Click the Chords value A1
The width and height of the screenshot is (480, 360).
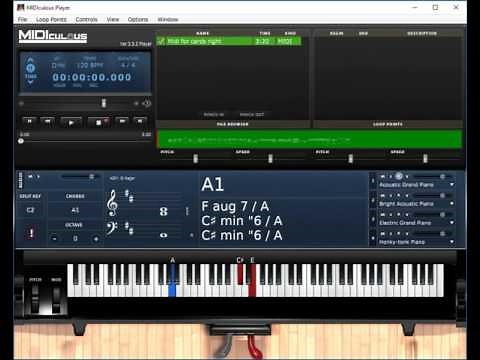point(75,210)
